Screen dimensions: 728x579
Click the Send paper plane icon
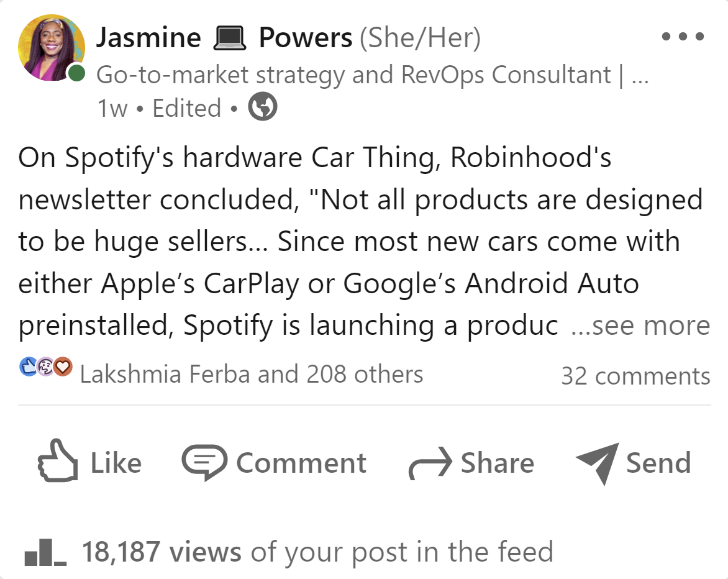[x=597, y=463]
